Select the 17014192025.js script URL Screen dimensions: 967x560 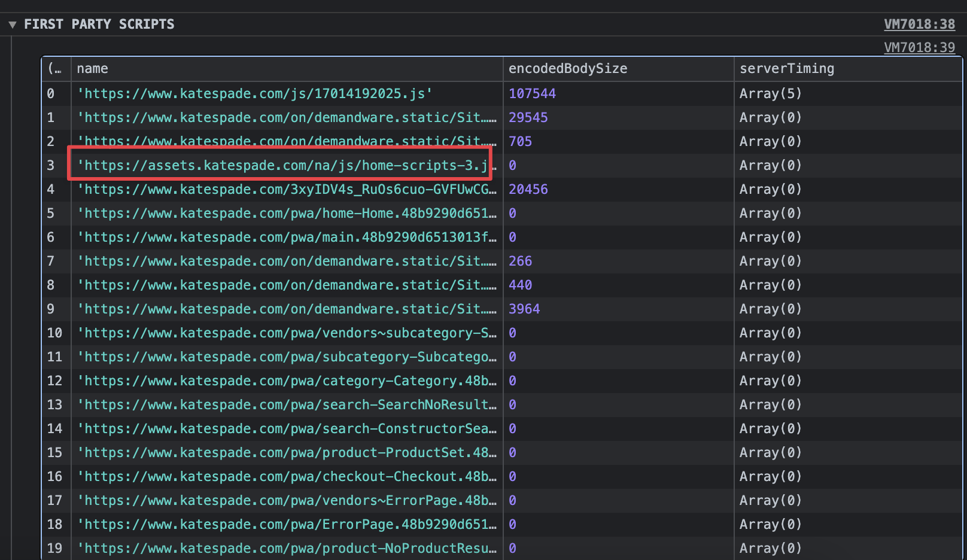255,93
